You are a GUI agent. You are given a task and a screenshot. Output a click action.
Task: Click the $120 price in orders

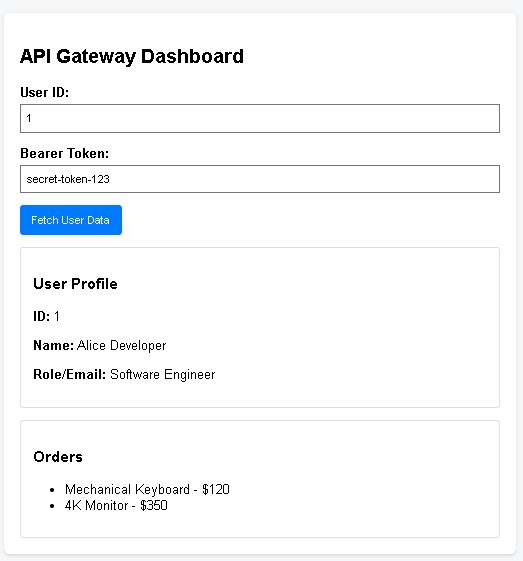(x=216, y=489)
